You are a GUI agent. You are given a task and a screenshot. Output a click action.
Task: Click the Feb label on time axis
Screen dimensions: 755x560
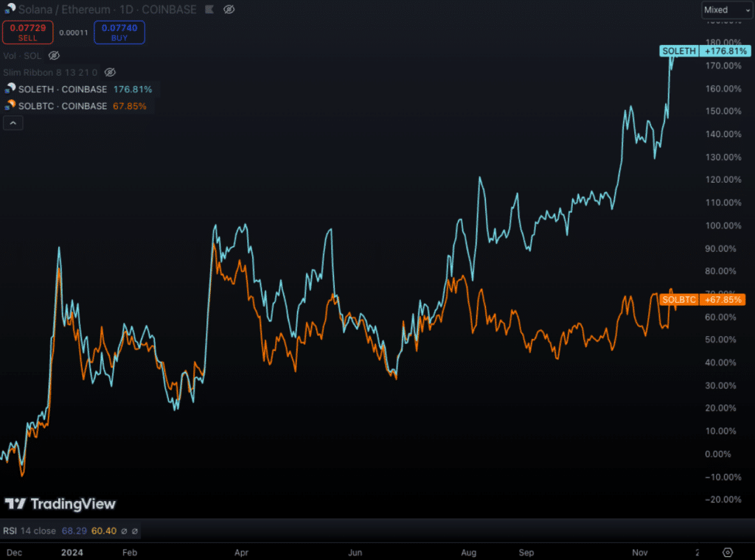coord(130,553)
